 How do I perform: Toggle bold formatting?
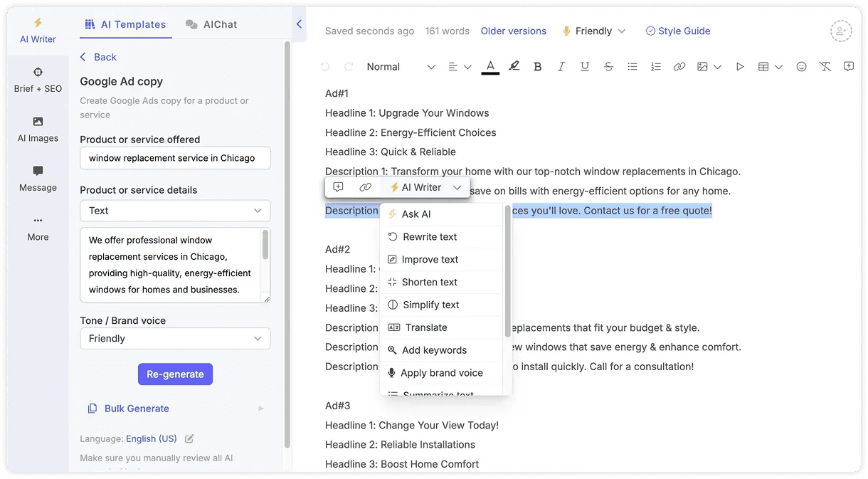[538, 67]
